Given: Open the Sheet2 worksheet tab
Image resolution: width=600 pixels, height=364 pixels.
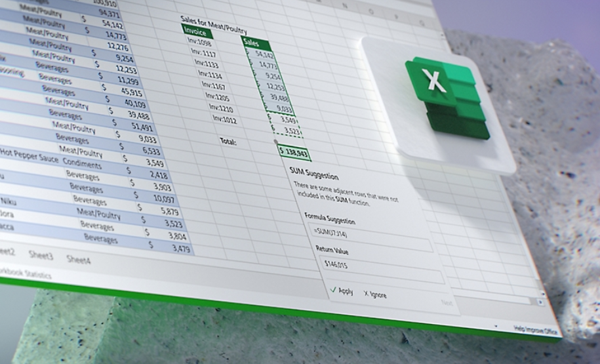Looking at the screenshot, I should point(7,251).
